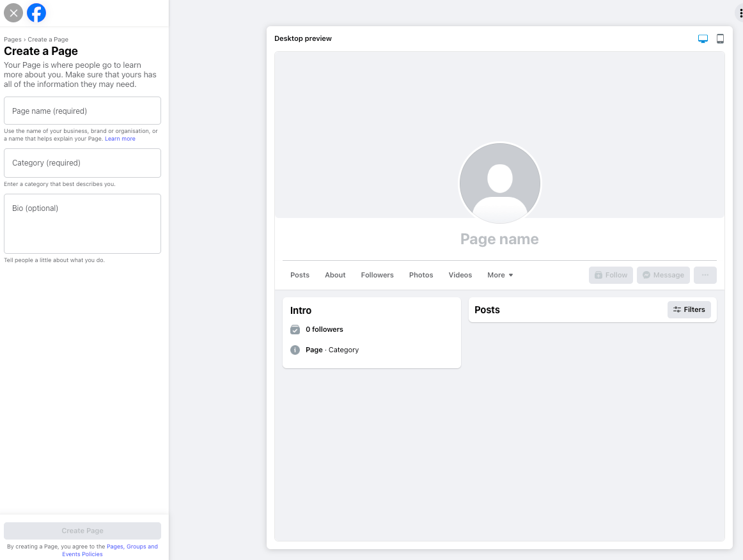The height and width of the screenshot is (560, 743).
Task: Click the followers icon in Intro
Action: tap(295, 330)
